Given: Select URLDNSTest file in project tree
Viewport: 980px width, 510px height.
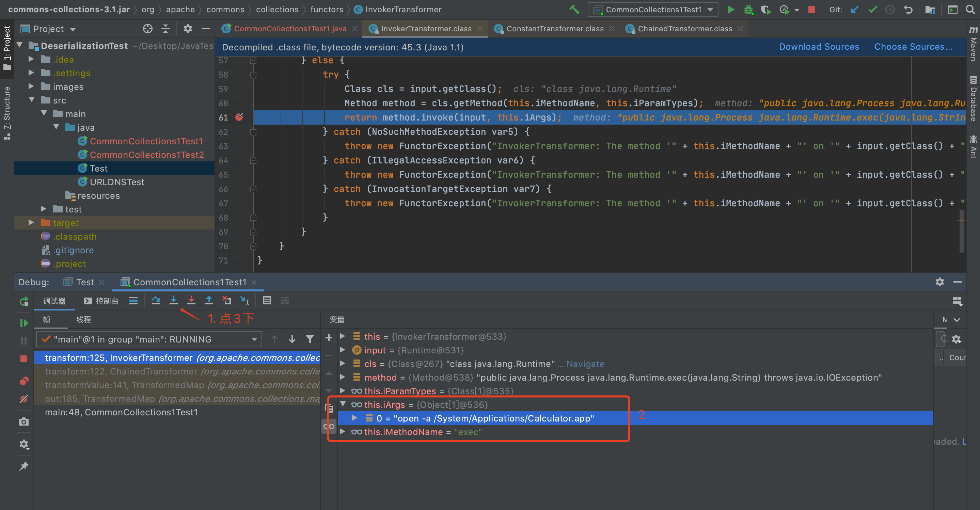Looking at the screenshot, I should pos(117,182).
